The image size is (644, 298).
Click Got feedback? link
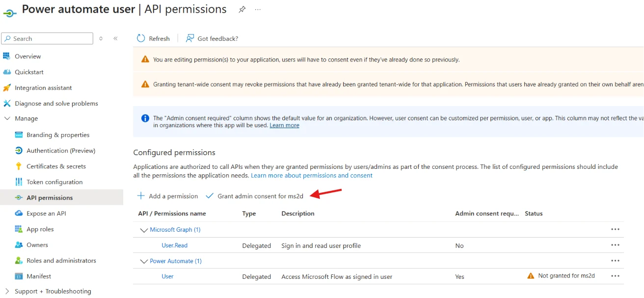click(218, 38)
